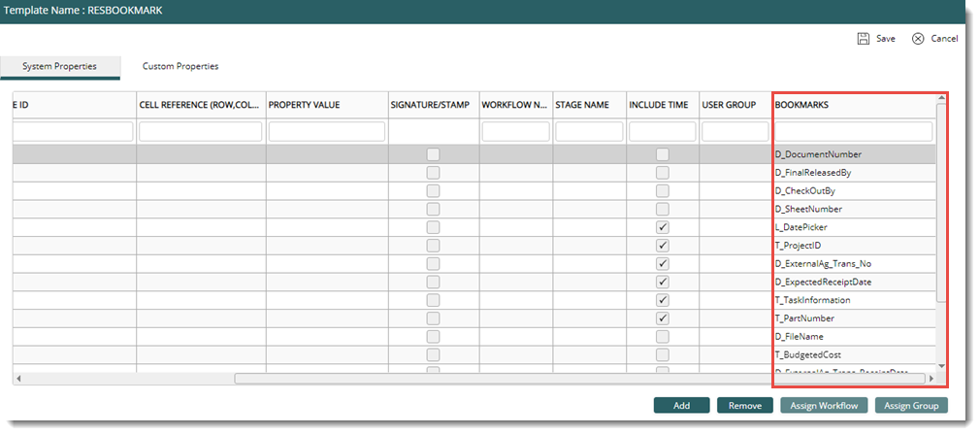Screen dimensions: 980x435
Task: Click the Assign Workflow button
Action: [x=825, y=406]
